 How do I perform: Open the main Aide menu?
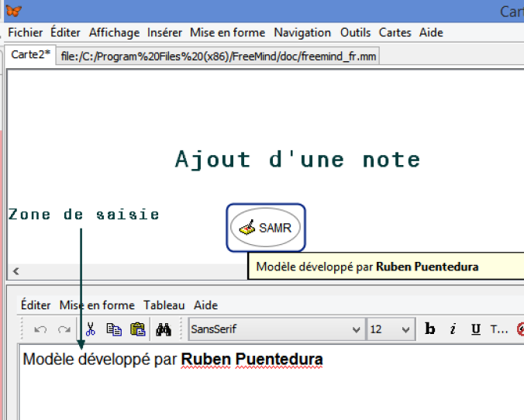432,33
